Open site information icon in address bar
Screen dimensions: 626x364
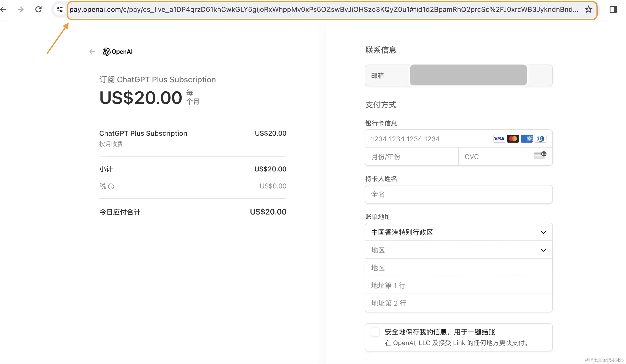coord(59,9)
